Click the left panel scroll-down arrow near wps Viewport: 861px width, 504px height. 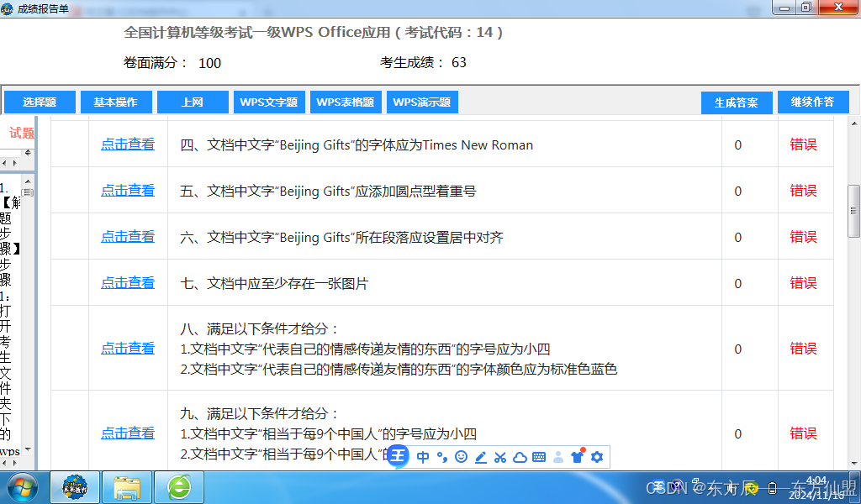click(x=28, y=449)
